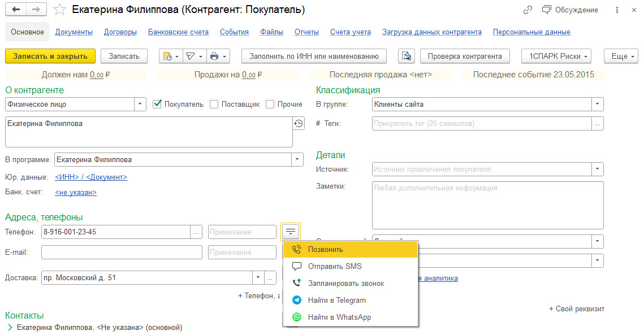Screen dimensions: 644x335
Task: Click into the Телефон number field
Action: point(116,232)
